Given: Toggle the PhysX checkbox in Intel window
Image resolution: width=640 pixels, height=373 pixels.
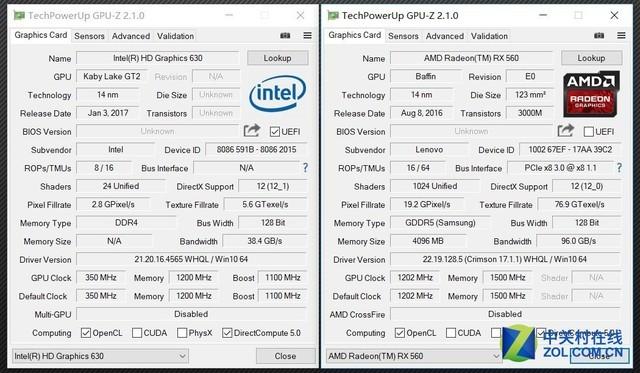Looking at the screenshot, I should [x=182, y=333].
